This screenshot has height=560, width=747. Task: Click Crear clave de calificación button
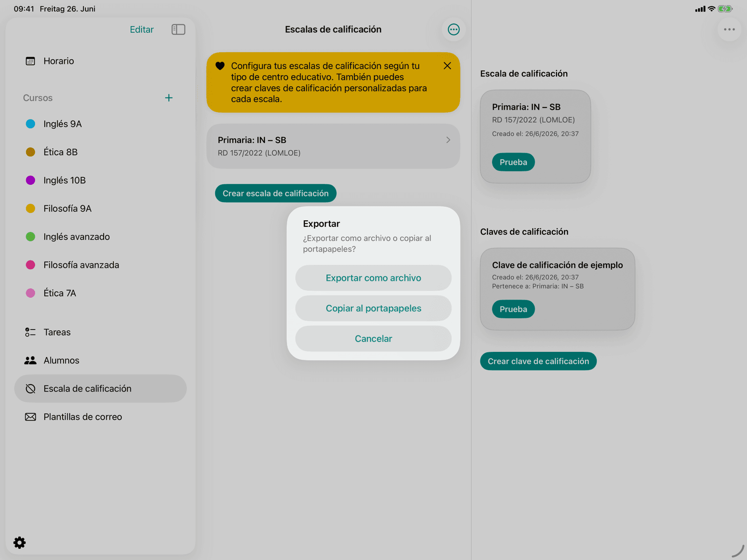click(x=538, y=361)
